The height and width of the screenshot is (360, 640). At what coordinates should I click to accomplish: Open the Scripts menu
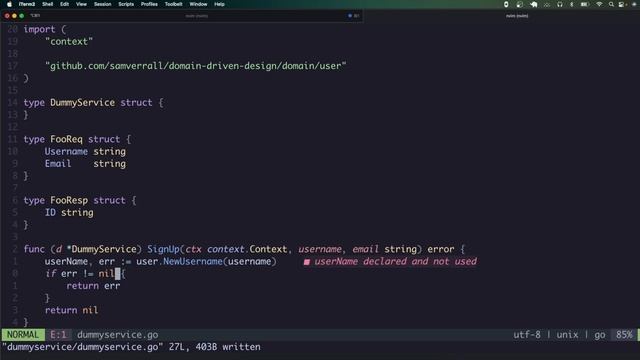126,4
